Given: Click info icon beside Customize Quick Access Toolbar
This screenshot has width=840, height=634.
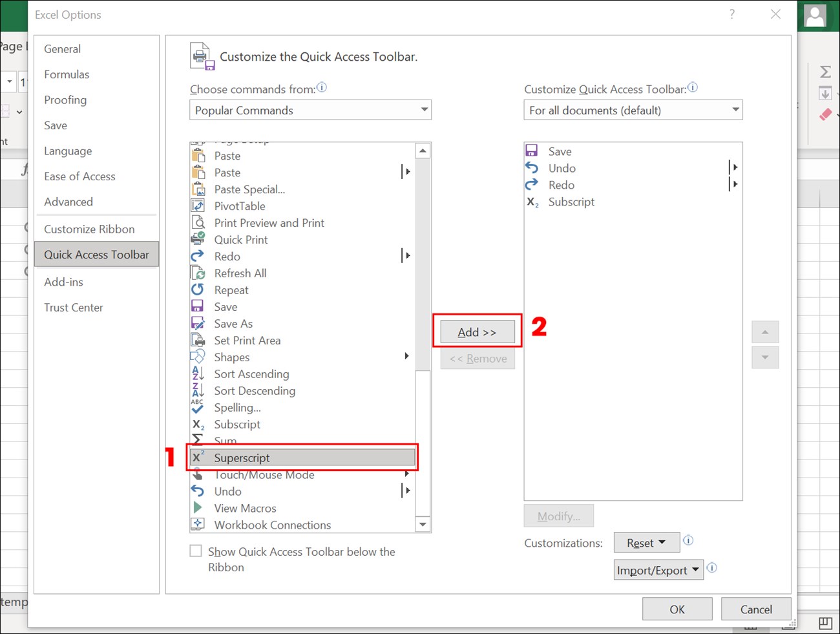Looking at the screenshot, I should coord(693,87).
